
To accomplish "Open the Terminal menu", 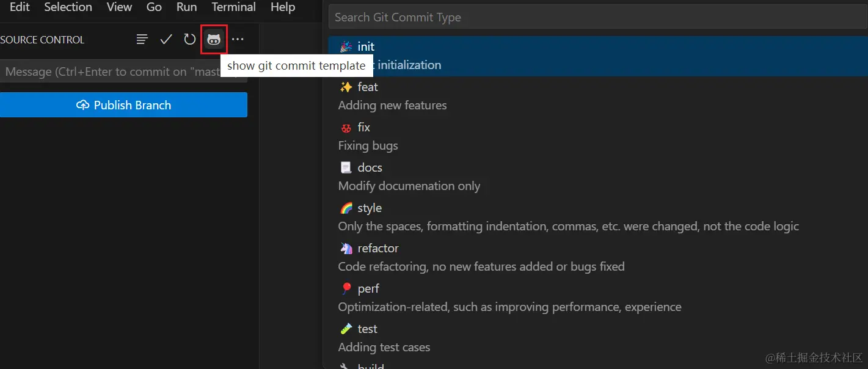I will 233,7.
